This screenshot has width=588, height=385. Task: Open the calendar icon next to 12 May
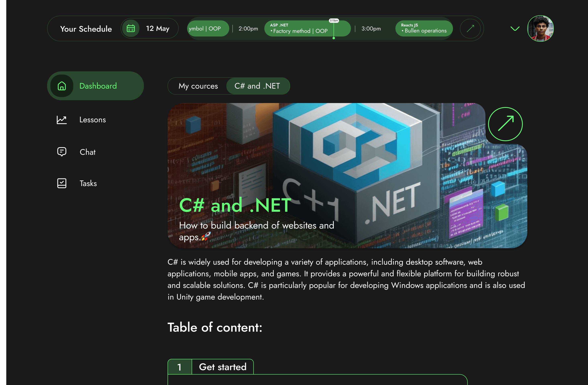click(131, 29)
